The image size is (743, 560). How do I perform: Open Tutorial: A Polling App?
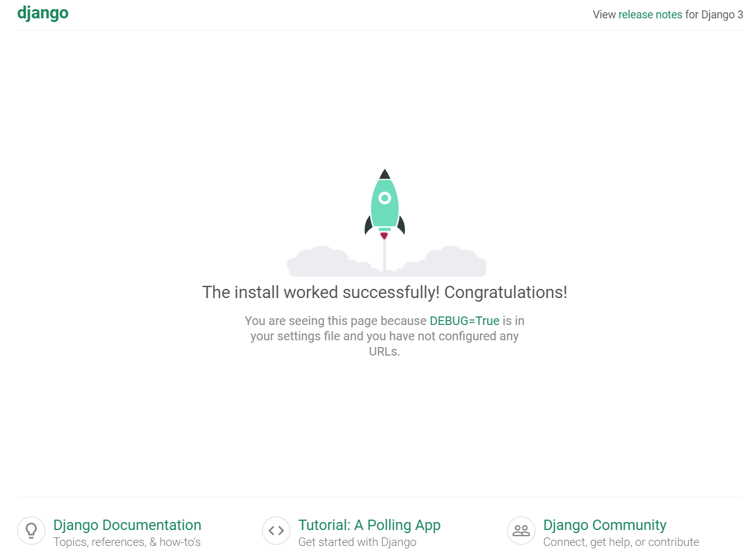pos(369,525)
